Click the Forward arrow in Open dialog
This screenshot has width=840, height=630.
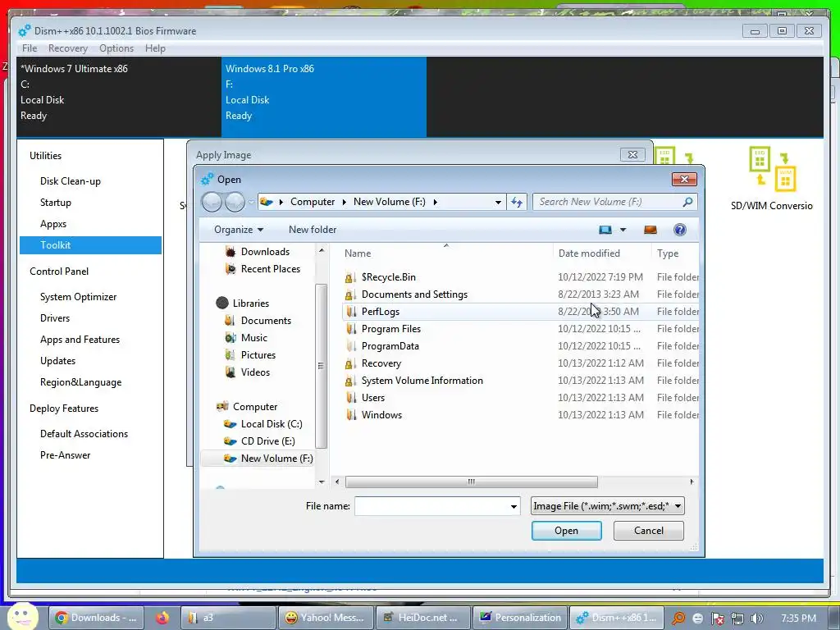click(235, 202)
